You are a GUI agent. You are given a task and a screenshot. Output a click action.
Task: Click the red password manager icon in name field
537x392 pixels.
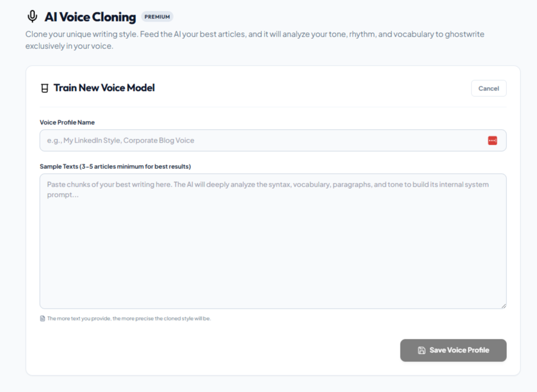click(x=492, y=140)
